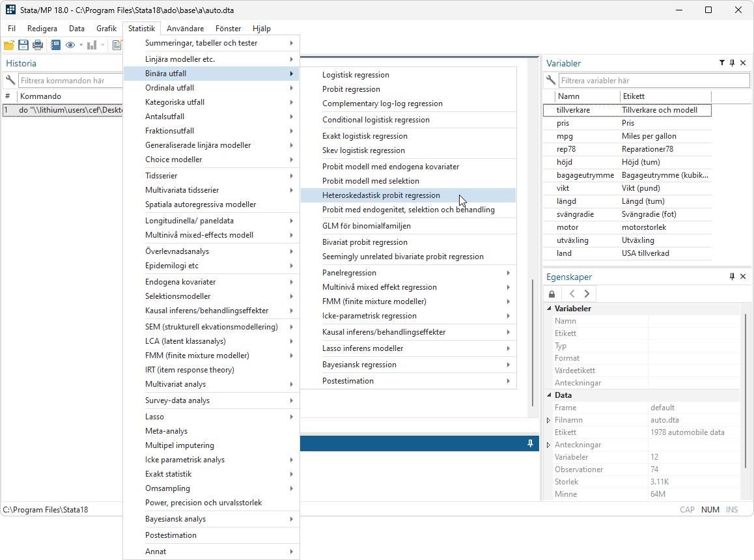Select Logistisk regression from submenu
Viewport: 754px width, 560px height.
pyautogui.click(x=408, y=75)
